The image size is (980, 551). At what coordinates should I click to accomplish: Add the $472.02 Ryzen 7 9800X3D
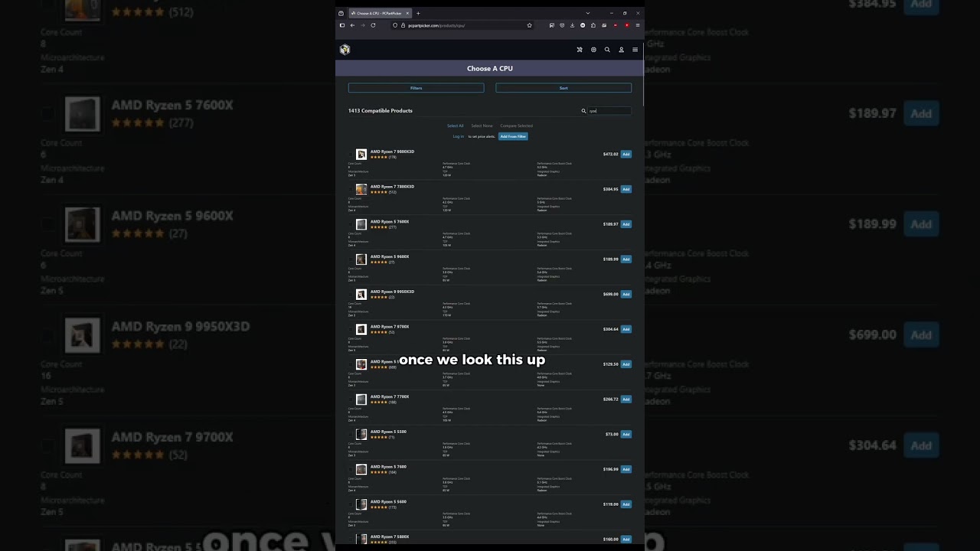[626, 154]
